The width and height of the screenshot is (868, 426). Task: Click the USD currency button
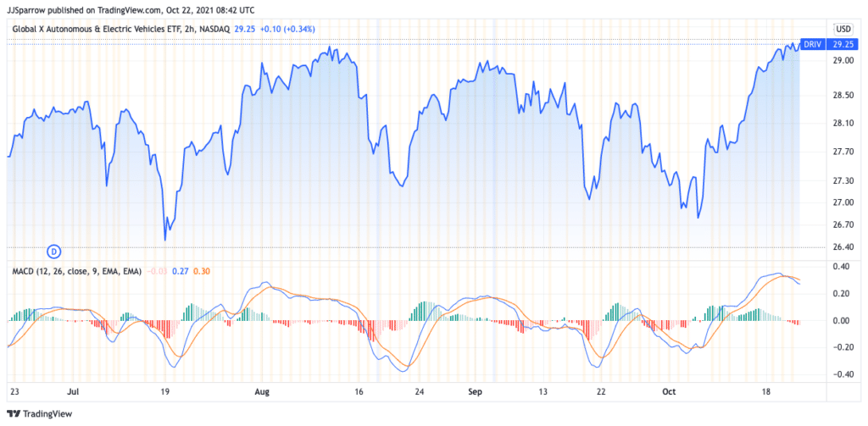(843, 29)
